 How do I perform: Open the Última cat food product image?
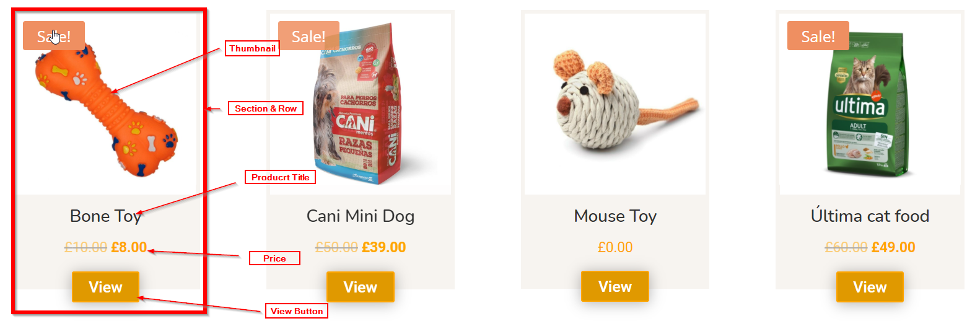pyautogui.click(x=870, y=104)
